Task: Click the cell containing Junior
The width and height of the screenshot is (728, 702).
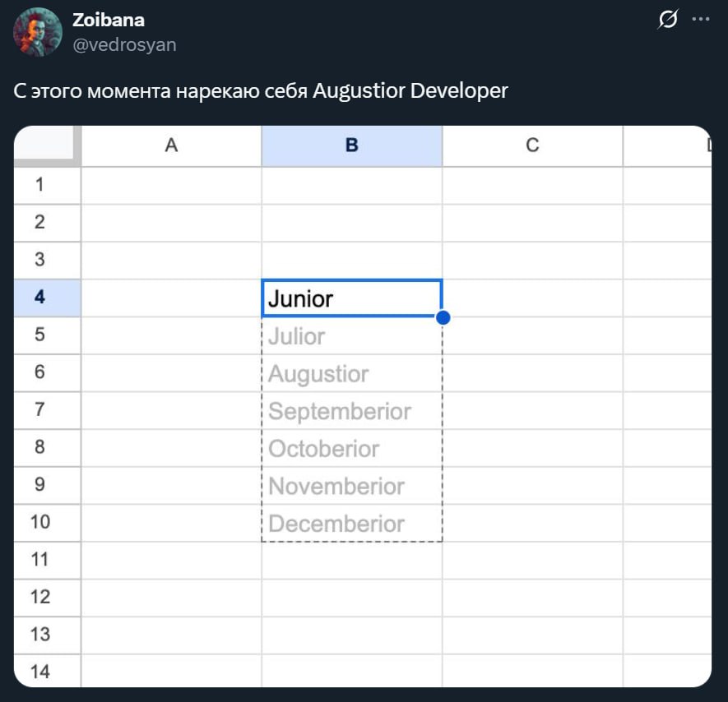Action: click(352, 298)
